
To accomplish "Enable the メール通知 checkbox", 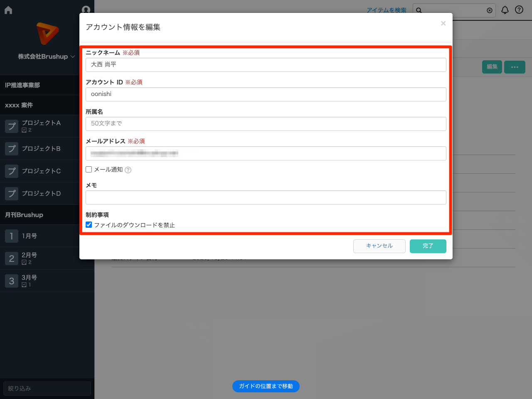I will pos(89,169).
